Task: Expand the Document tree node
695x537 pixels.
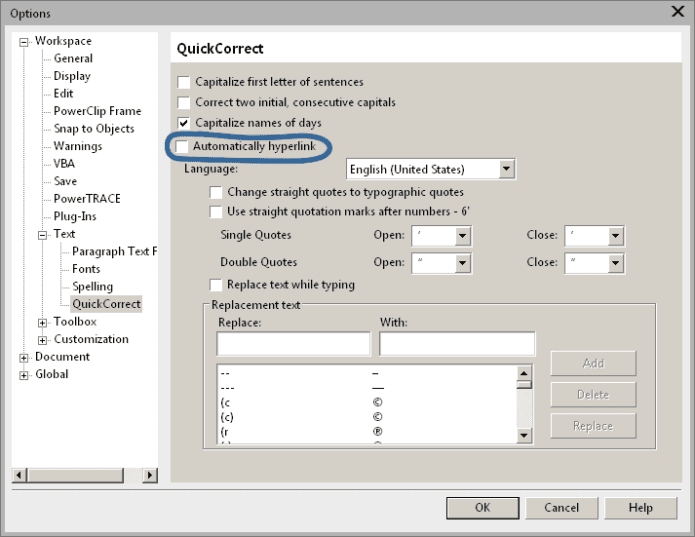Action: (25, 357)
